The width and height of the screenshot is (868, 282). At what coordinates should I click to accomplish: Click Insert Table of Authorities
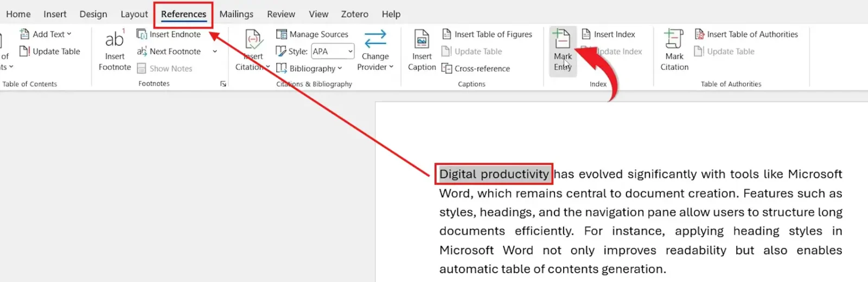(746, 34)
